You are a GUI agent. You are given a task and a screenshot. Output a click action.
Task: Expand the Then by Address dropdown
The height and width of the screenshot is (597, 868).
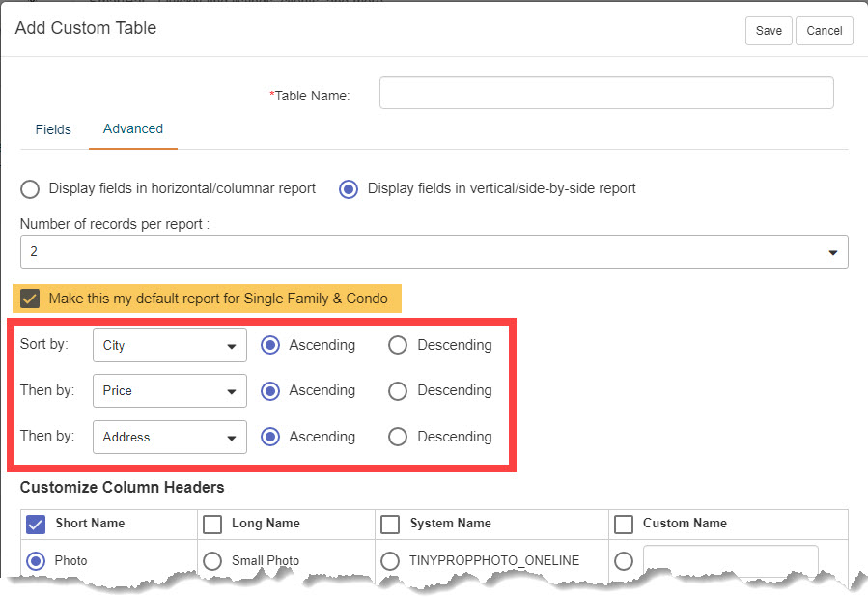pos(169,437)
